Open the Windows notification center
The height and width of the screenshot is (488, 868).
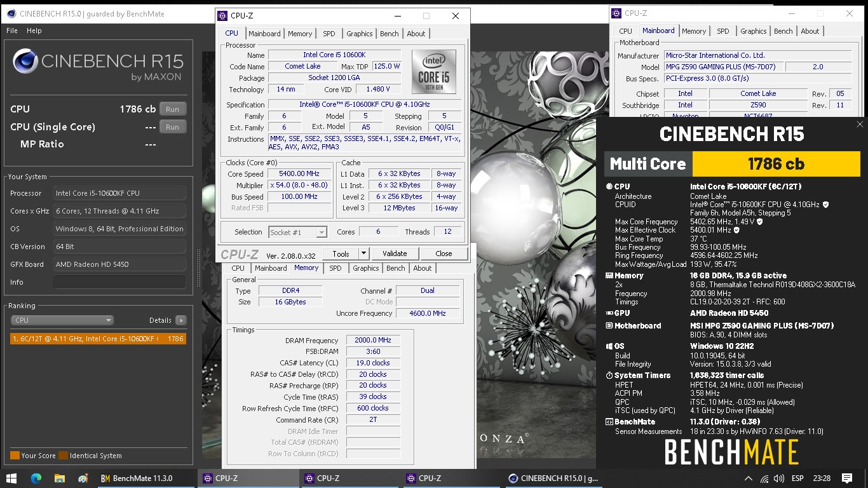(x=847, y=478)
